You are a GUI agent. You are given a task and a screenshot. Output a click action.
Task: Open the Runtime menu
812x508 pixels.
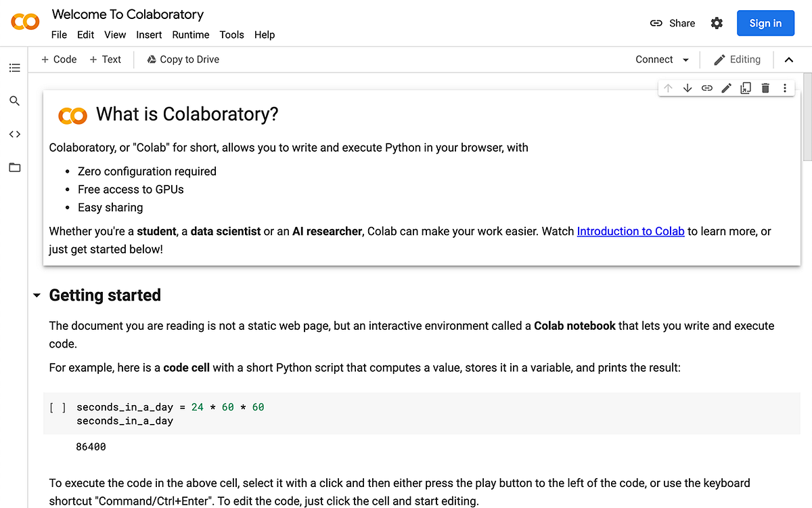point(190,35)
